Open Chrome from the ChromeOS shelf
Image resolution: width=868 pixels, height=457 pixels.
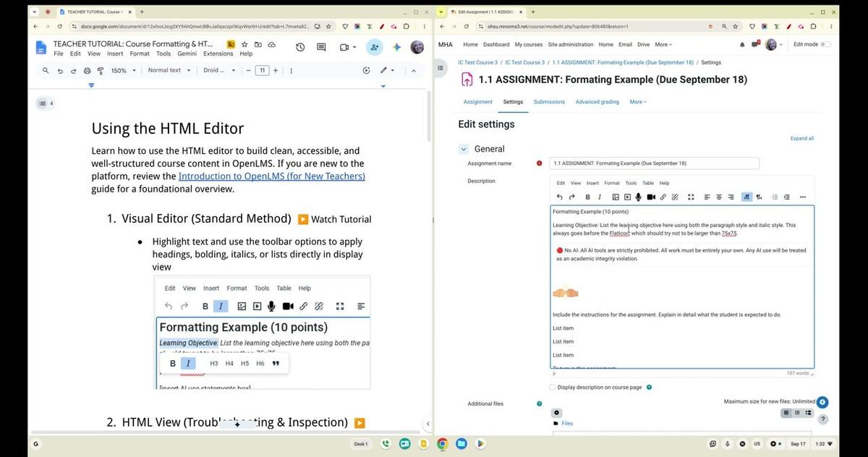[442, 443]
